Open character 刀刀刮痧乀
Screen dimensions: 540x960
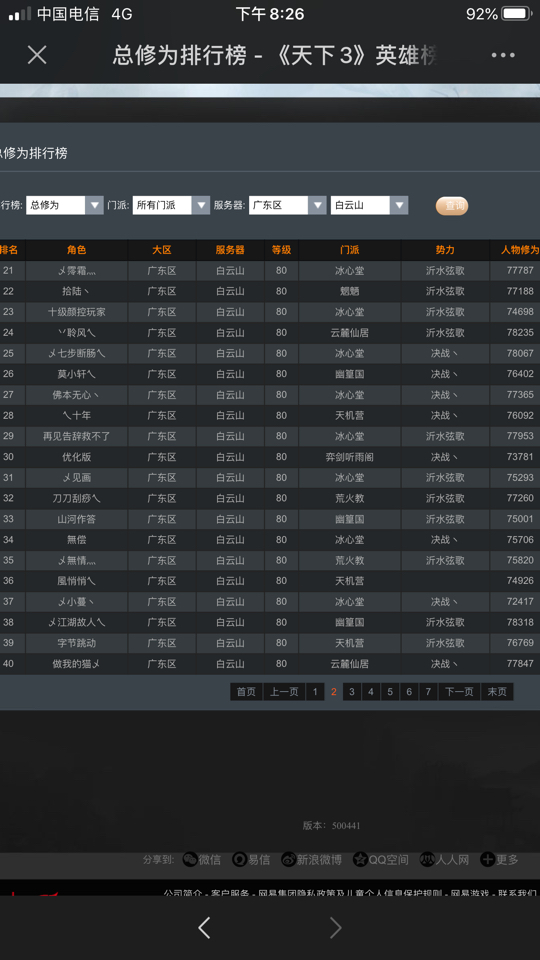(77, 498)
